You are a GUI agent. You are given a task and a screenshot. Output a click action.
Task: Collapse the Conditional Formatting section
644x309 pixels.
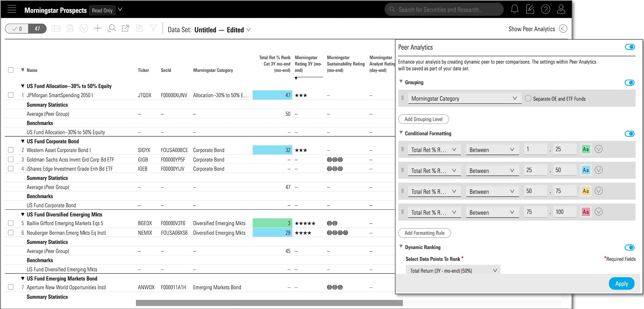(x=401, y=133)
